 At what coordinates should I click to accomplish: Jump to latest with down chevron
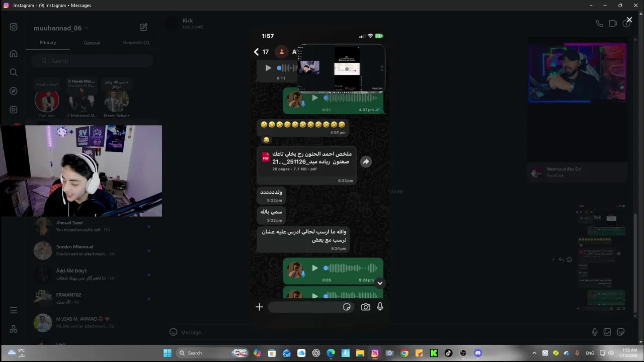(380, 283)
